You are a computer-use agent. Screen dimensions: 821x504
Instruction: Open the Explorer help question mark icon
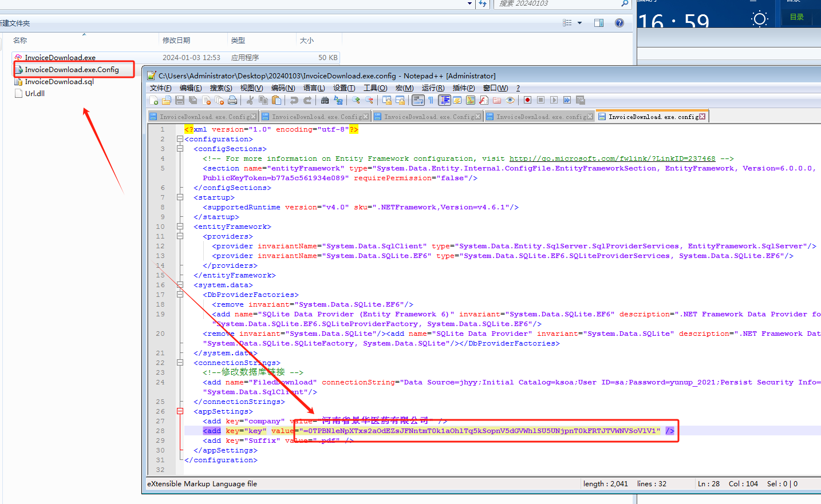(x=619, y=23)
